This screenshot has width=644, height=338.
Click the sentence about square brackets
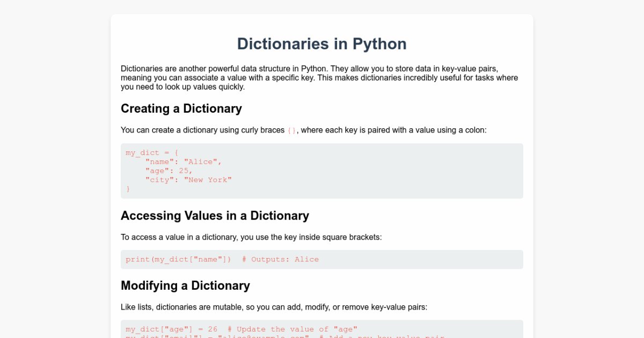pos(251,237)
